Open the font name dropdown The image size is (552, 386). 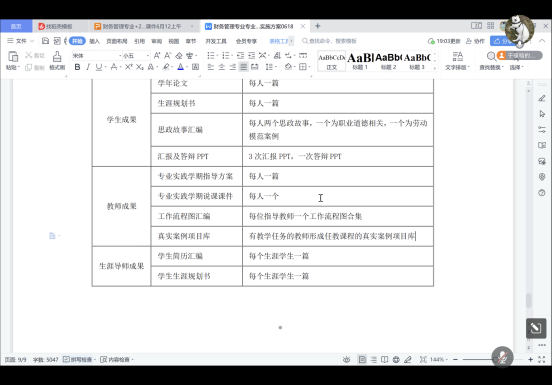point(120,56)
